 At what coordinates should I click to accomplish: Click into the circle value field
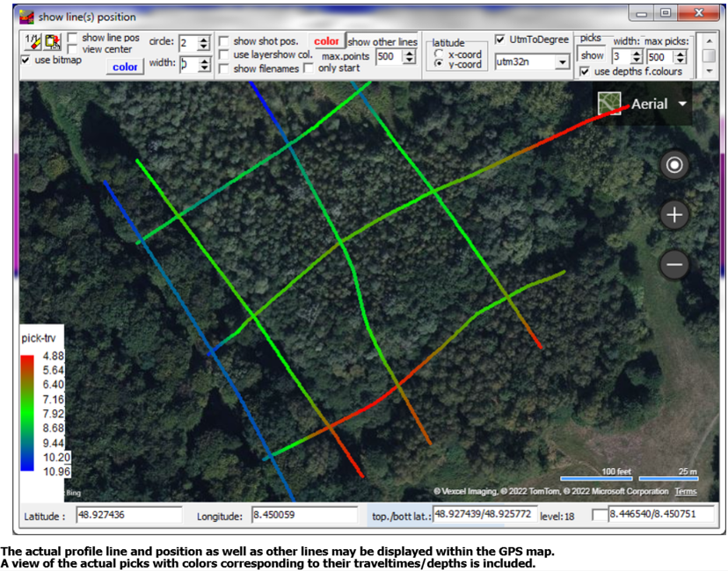[188, 44]
